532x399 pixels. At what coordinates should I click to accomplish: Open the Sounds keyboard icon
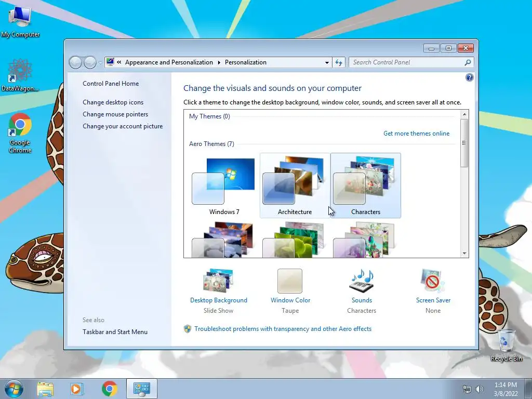tap(362, 281)
